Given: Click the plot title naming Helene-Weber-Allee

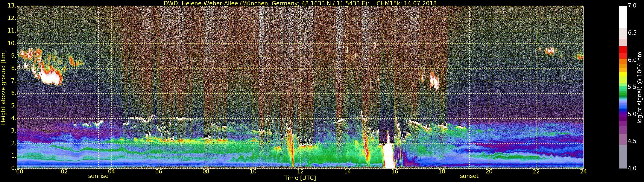Looking at the screenshot, I should [x=300, y=3].
